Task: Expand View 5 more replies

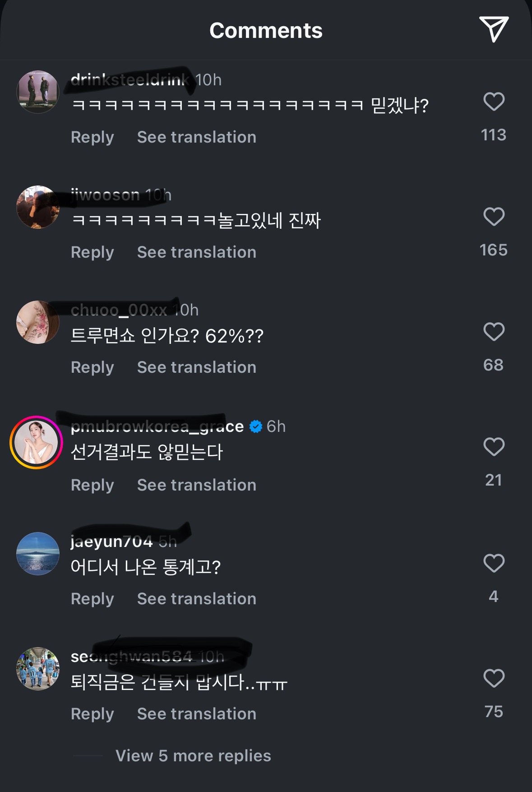Action: [x=193, y=756]
